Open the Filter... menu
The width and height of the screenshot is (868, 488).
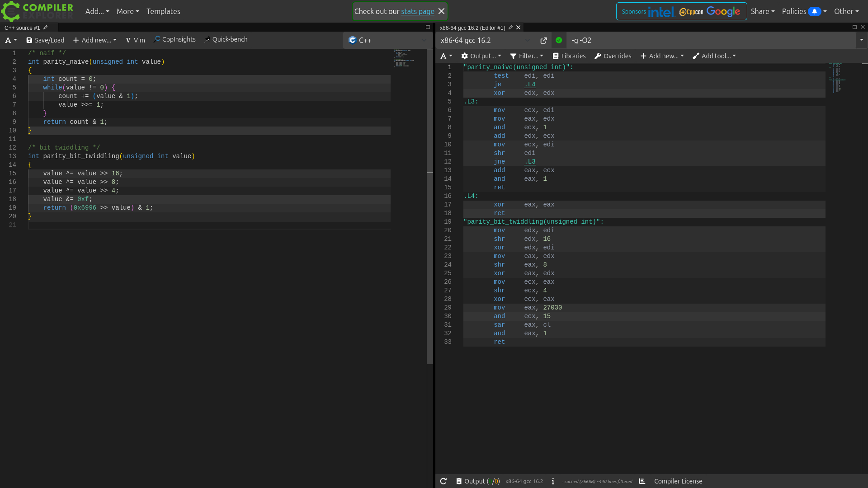[x=527, y=56]
